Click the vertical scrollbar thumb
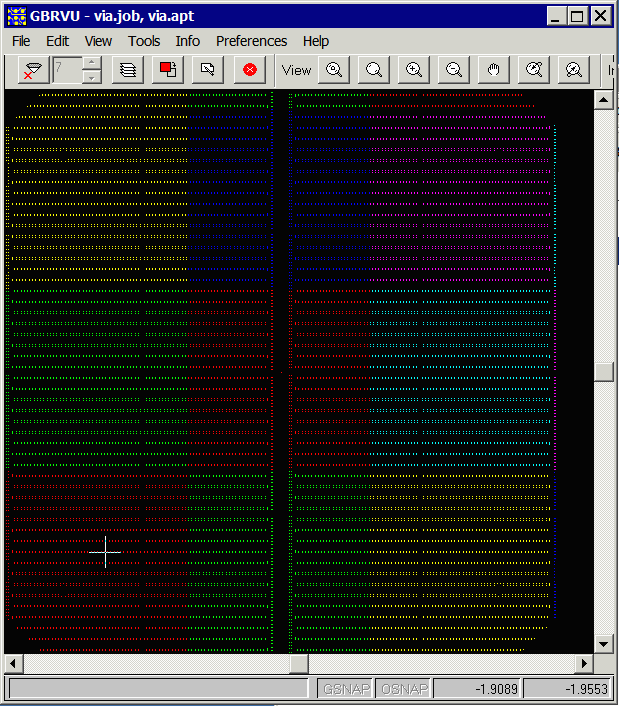Viewport: 619px width, 706px height. click(x=604, y=372)
